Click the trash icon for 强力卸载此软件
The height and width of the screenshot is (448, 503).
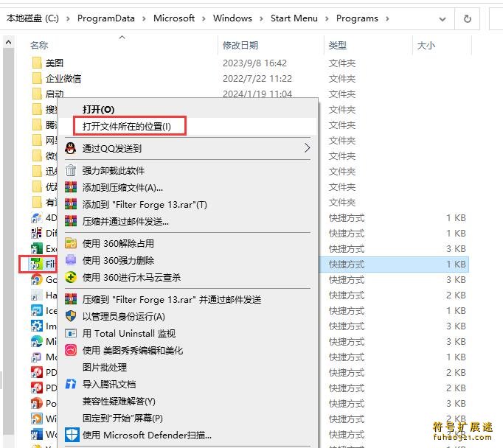click(x=71, y=171)
